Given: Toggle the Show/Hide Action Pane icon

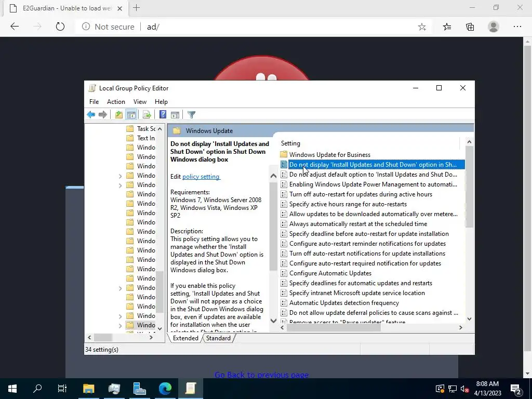Looking at the screenshot, I should pos(175,115).
